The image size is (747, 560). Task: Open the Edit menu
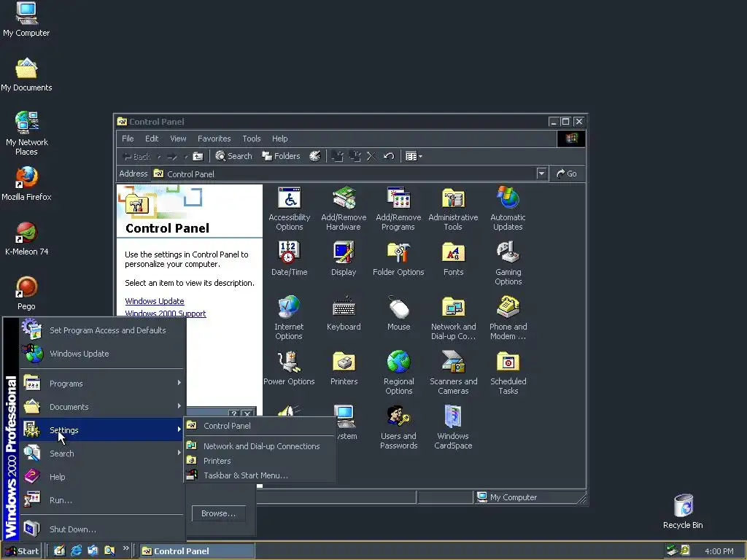click(152, 139)
